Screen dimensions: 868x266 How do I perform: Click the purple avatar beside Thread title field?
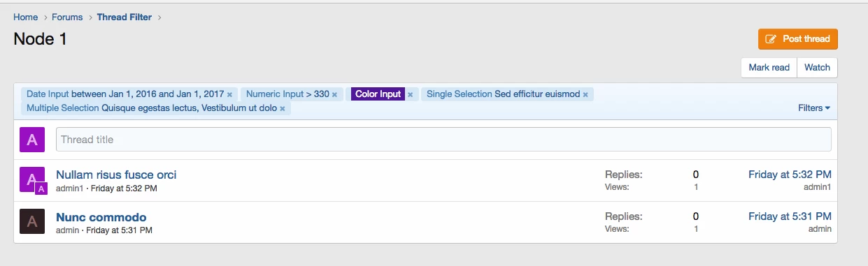click(32, 140)
